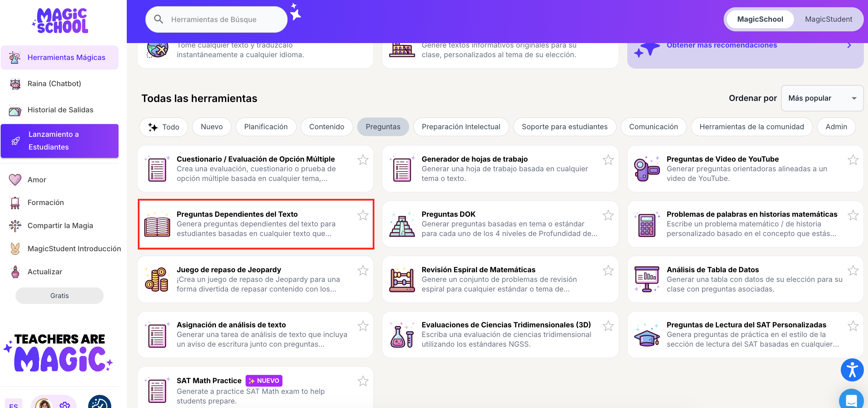
Task: Expand Obtener más recomendaciones chevron
Action: (849, 45)
